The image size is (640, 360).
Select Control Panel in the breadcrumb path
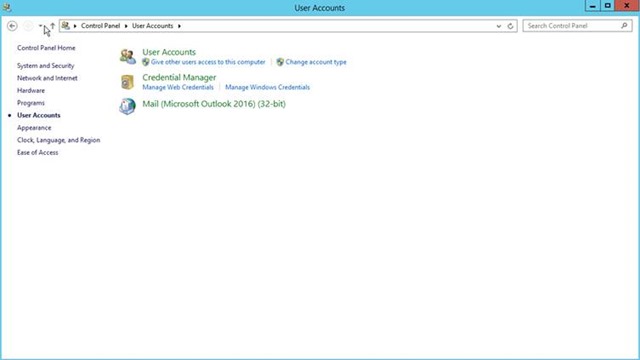(100, 26)
